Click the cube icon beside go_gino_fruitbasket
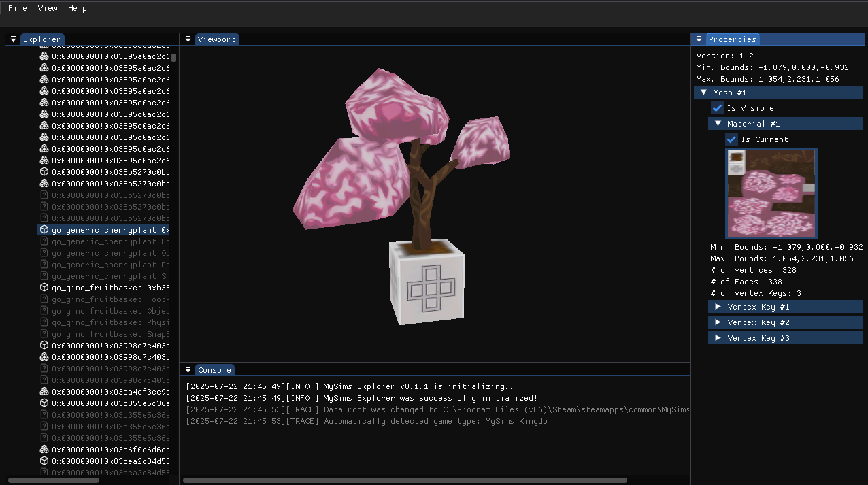The height and width of the screenshot is (485, 868). pos(44,287)
